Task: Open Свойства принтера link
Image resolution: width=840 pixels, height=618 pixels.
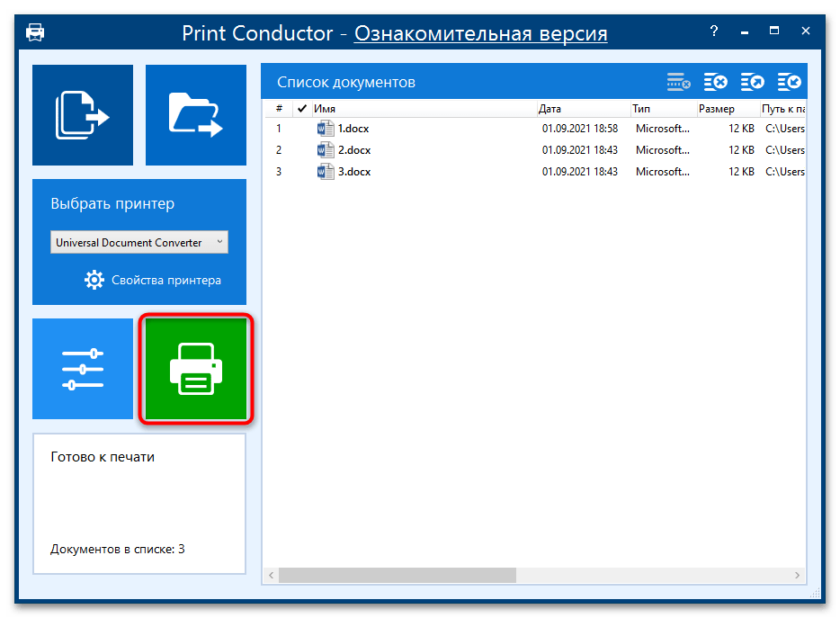Action: point(166,281)
